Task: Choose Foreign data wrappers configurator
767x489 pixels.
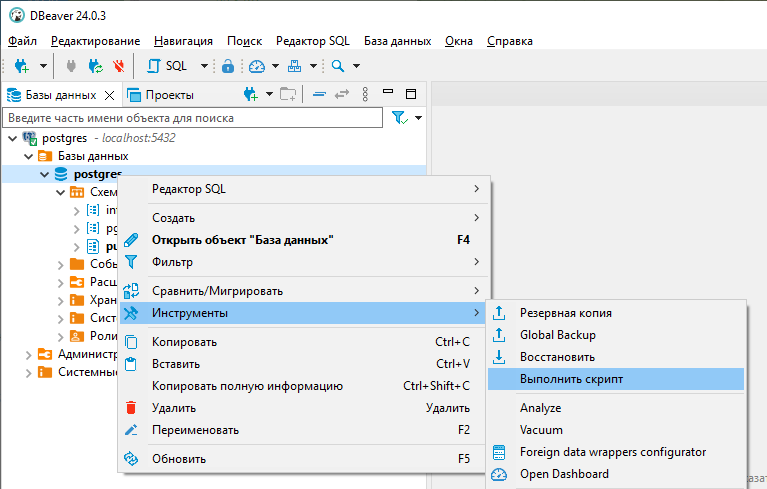Action: click(x=616, y=452)
